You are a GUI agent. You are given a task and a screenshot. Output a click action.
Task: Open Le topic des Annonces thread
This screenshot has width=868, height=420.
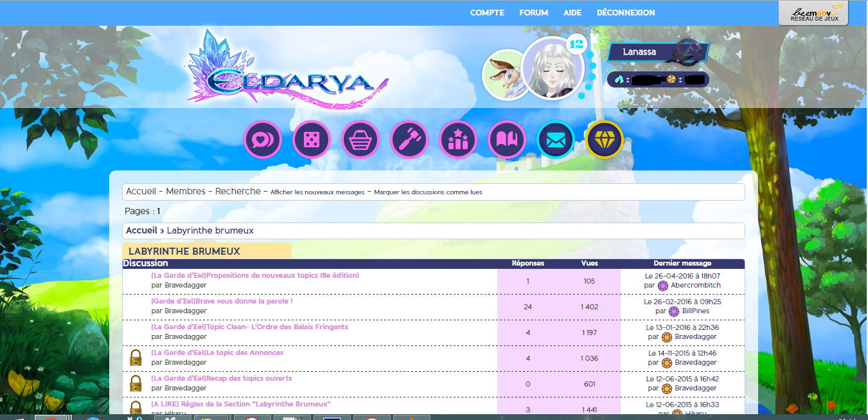click(217, 352)
